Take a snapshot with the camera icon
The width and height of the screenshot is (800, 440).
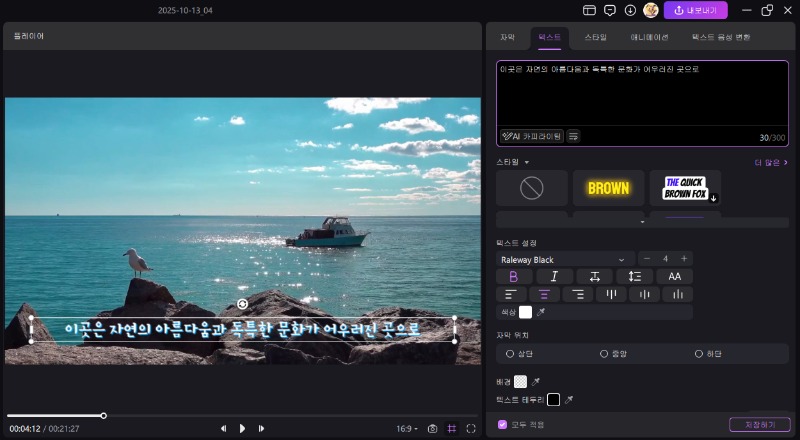(x=432, y=428)
